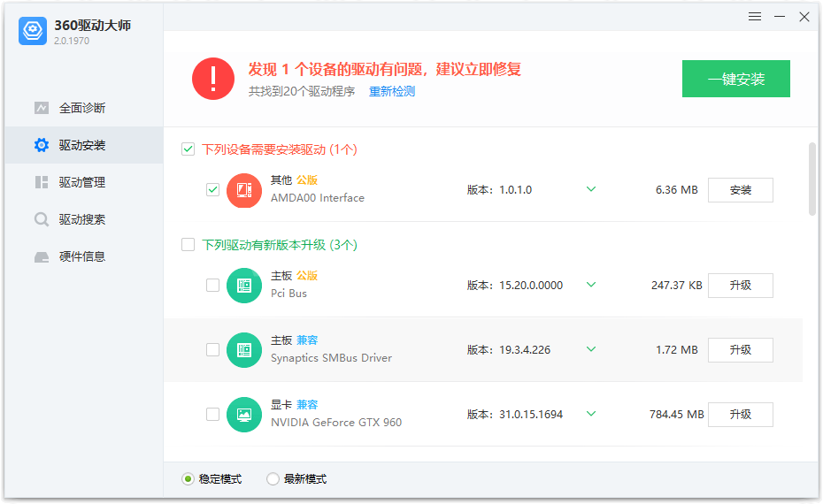Uncheck the 下列设备需要安装驱动 group checkbox

pos(188,149)
